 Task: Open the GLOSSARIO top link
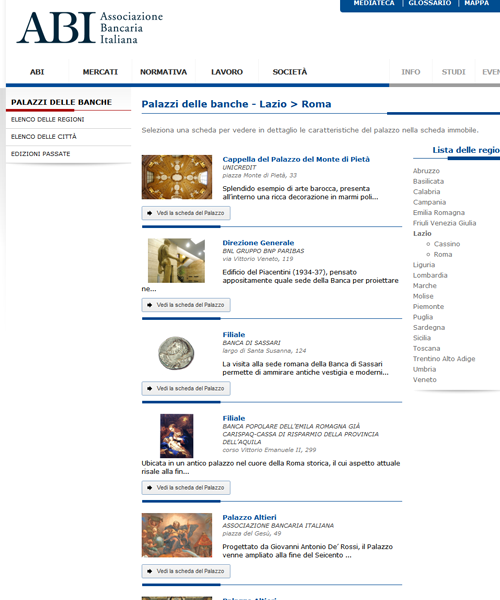point(430,3)
